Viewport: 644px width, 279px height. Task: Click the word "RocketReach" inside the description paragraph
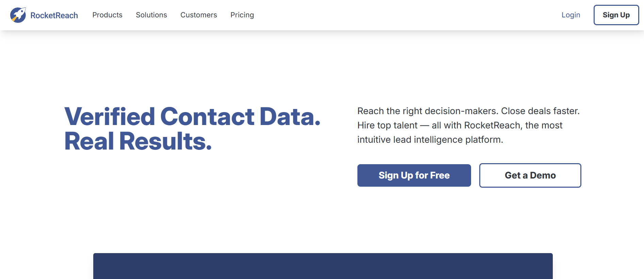493,125
